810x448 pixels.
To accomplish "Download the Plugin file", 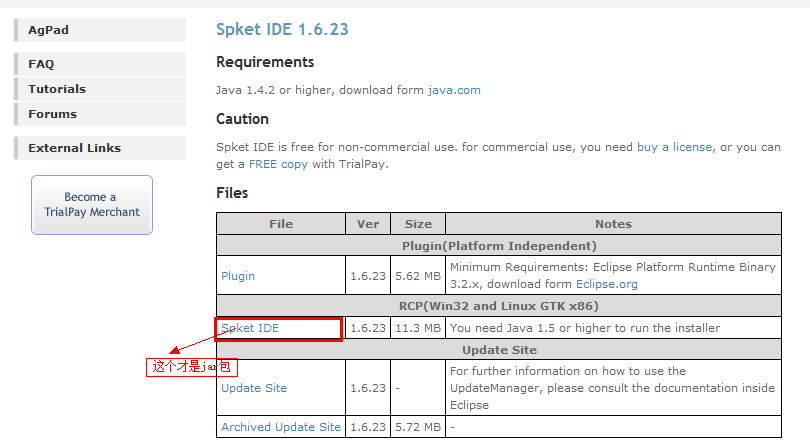I will 238,276.
